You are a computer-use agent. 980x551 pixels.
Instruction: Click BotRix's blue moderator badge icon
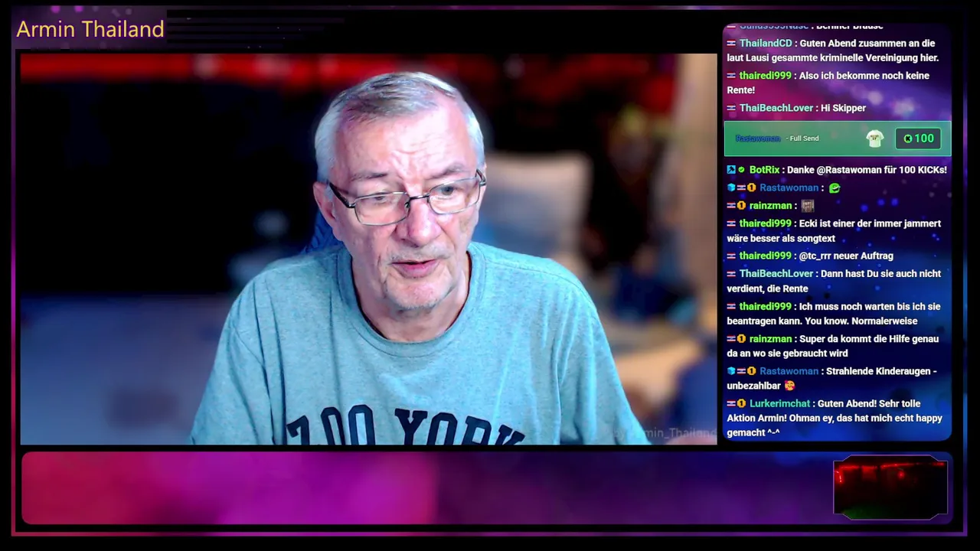coord(731,170)
